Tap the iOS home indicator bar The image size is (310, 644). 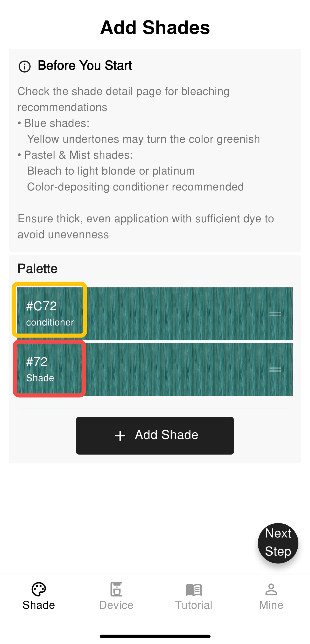[x=155, y=636]
